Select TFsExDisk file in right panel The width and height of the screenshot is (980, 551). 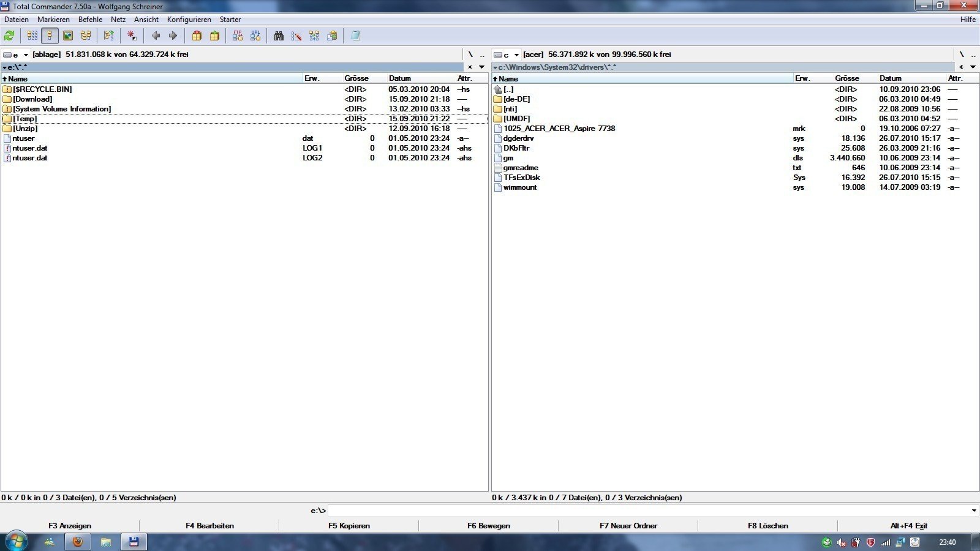point(735,178)
